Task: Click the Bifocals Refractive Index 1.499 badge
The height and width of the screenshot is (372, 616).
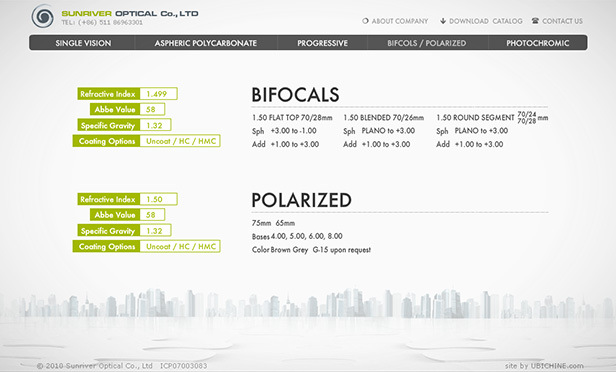Action: (x=127, y=93)
